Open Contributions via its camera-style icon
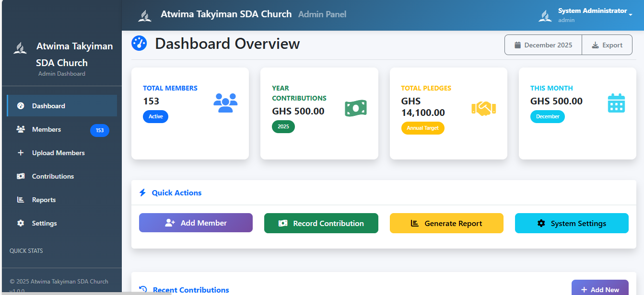 [21, 176]
